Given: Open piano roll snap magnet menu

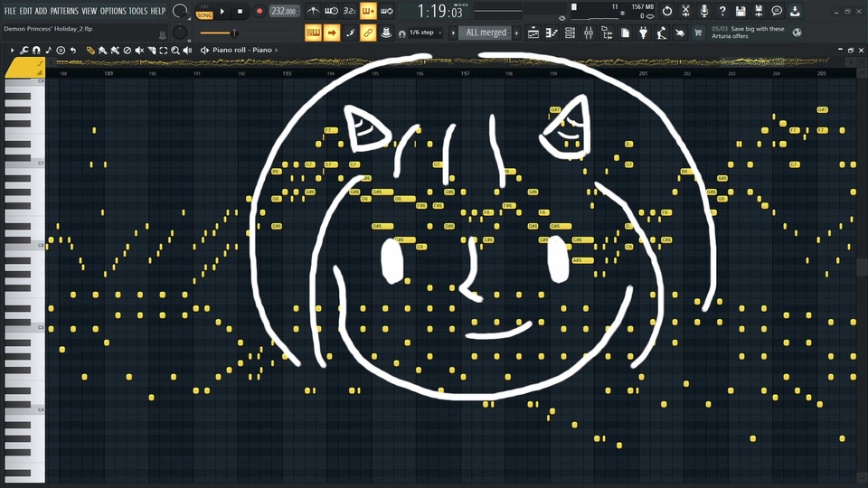Looking at the screenshot, I should pyautogui.click(x=36, y=50).
